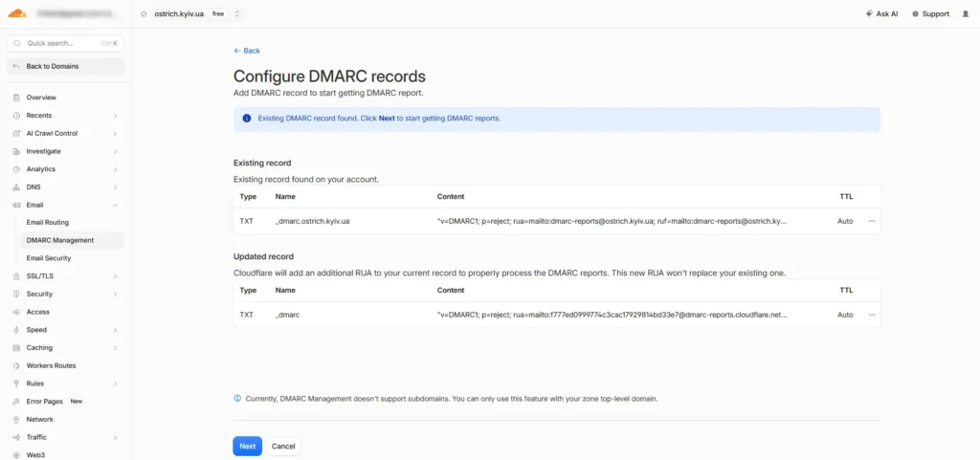Open Email Security page
Screen dimensions: 980x460
49,258
